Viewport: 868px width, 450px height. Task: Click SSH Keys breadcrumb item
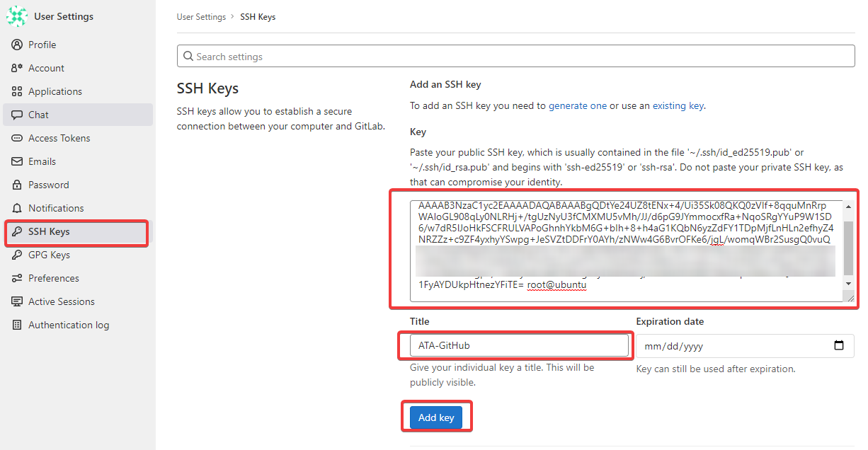click(258, 17)
